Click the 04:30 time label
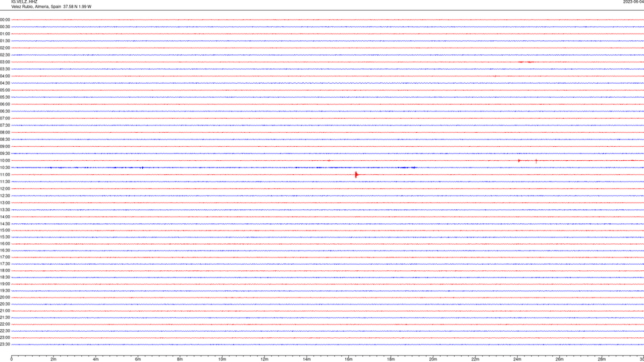644x362 pixels. 5,83
